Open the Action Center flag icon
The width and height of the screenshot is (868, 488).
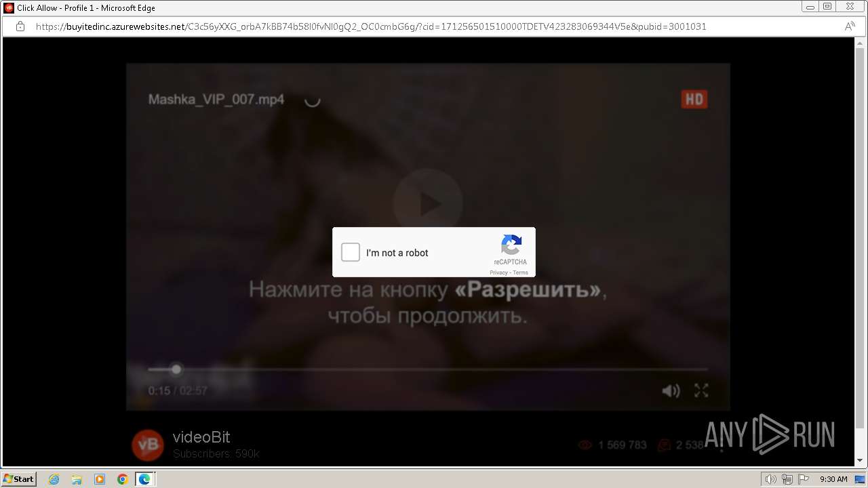point(804,479)
